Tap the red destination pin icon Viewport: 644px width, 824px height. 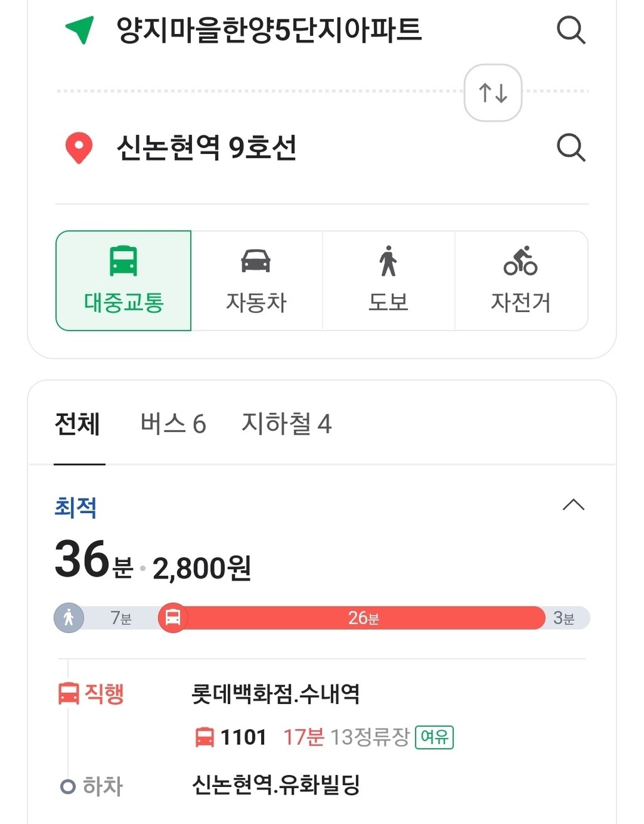(79, 148)
